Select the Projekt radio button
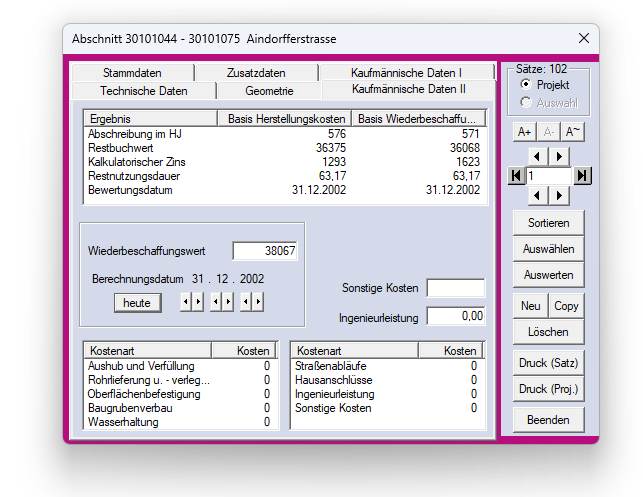The image size is (643, 497). tap(526, 85)
